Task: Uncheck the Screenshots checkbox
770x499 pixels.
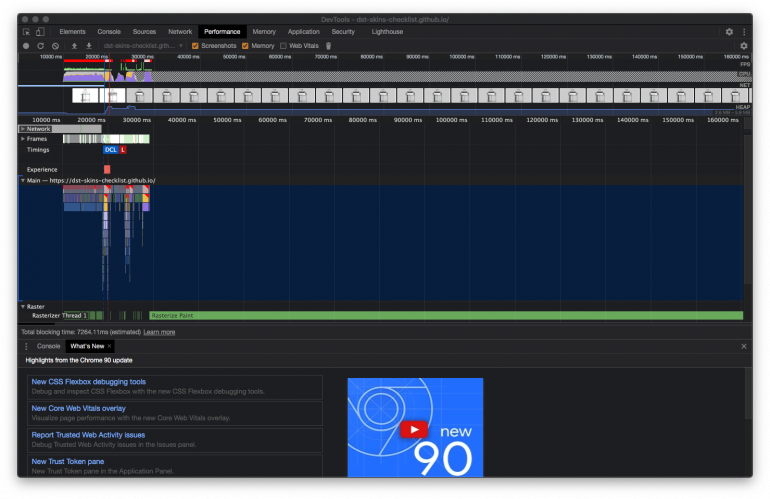Action: [196, 45]
